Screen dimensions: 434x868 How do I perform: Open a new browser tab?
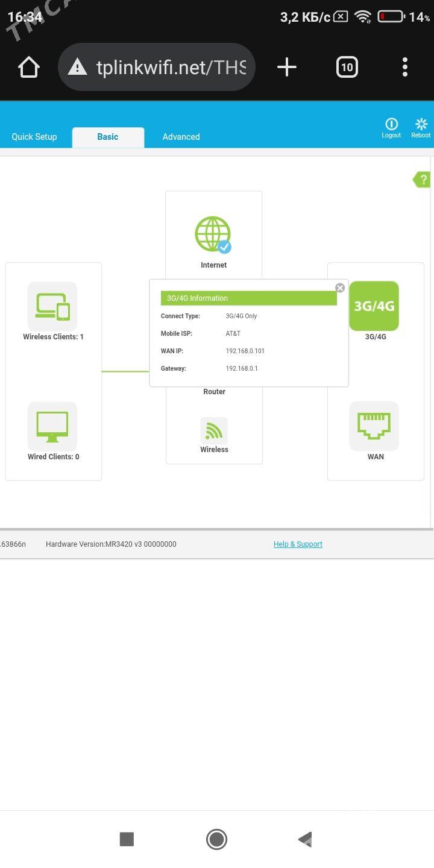[x=287, y=68]
